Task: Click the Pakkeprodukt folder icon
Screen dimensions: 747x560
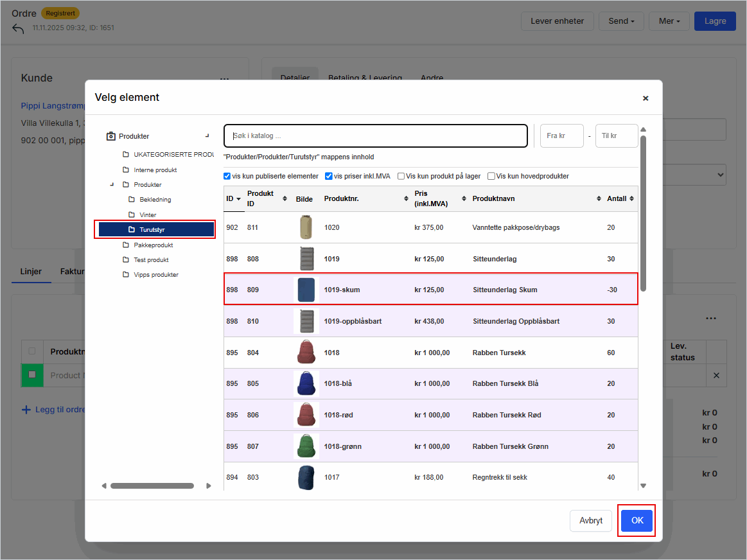Action: (126, 245)
